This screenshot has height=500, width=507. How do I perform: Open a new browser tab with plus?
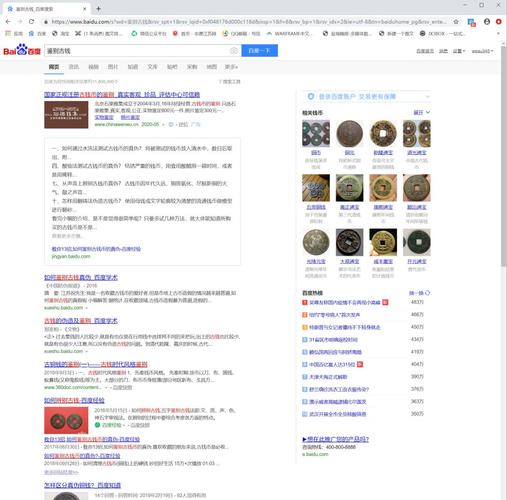point(98,9)
